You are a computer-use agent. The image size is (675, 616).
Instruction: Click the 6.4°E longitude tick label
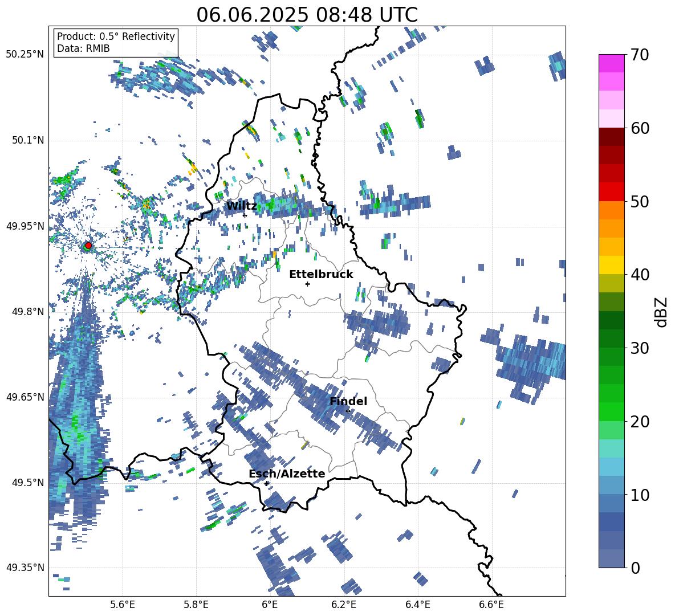pyautogui.click(x=417, y=605)
